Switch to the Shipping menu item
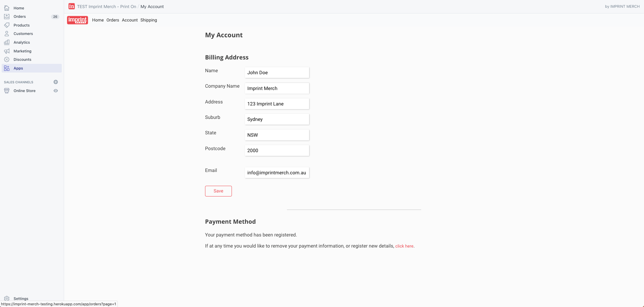 tap(149, 20)
